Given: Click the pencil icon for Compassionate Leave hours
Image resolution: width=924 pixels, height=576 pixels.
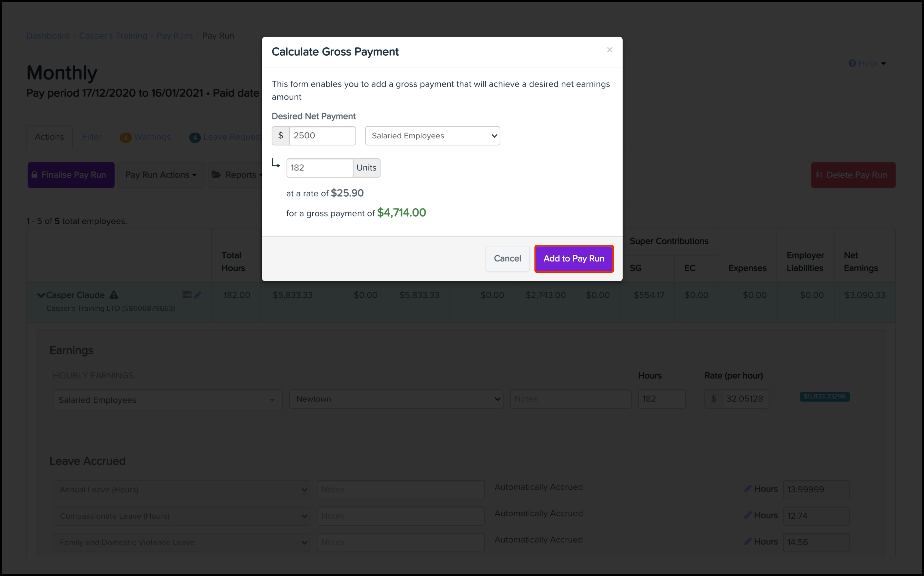Looking at the screenshot, I should click(x=748, y=515).
